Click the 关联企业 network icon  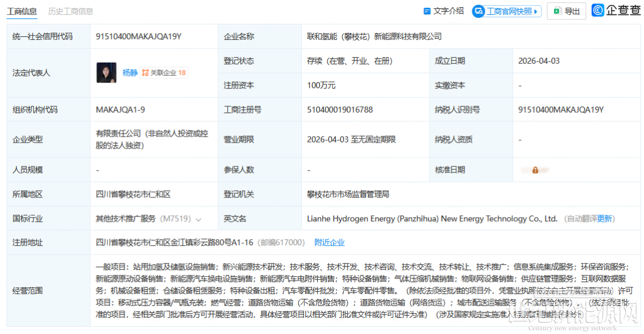(145, 73)
